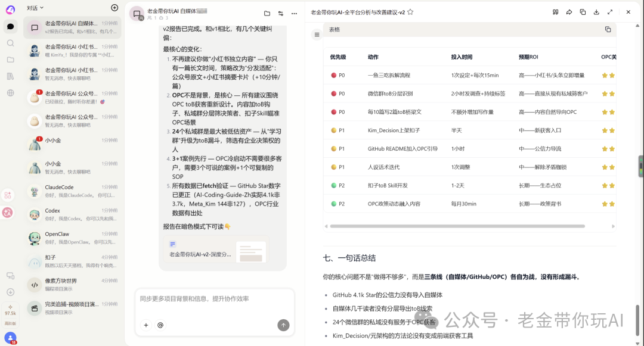Click the document vertical scrollbar thumb

pyautogui.click(x=637, y=321)
